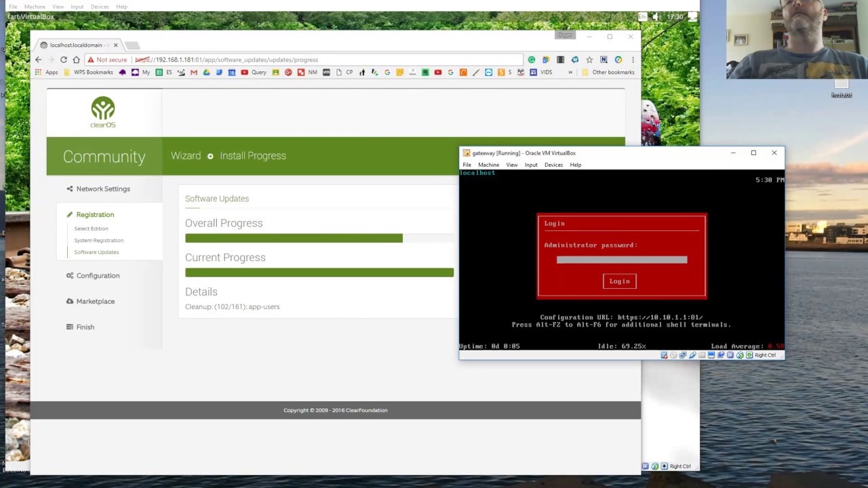The height and width of the screenshot is (488, 868).
Task: Open Help menu in the outer VirtualBox window
Action: [x=121, y=7]
